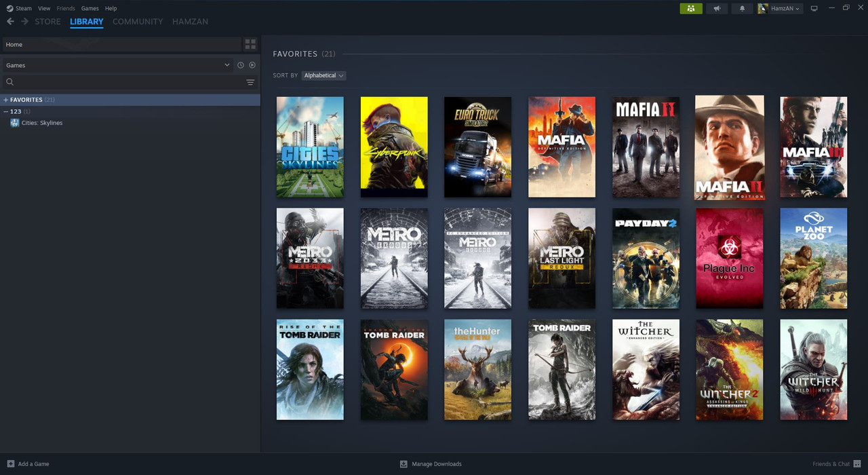The image size is (868, 475).
Task: Open the Tomb Raider 2013 cover
Action: 561,370
